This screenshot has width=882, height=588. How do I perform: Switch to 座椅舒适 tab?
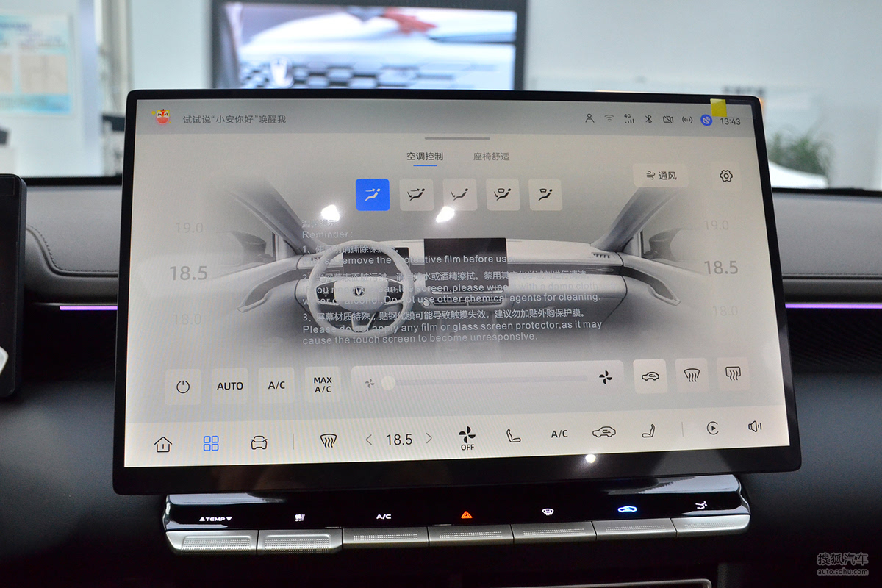click(x=491, y=157)
